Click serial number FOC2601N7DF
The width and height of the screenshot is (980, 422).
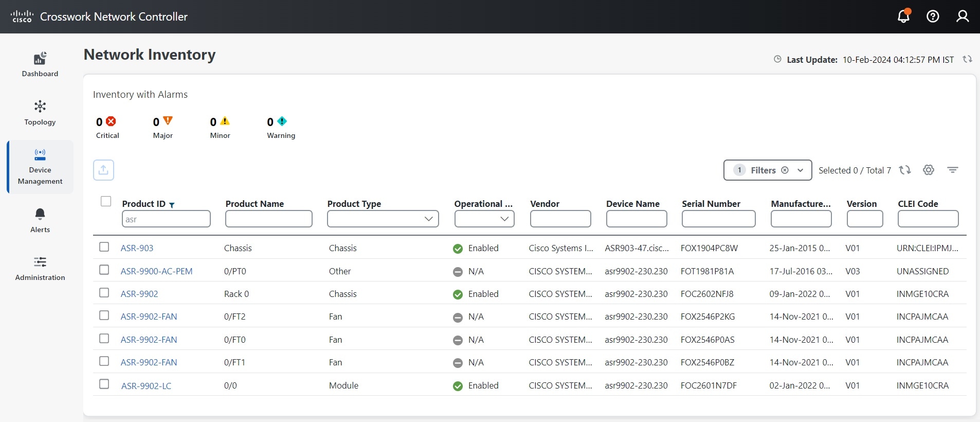pos(709,385)
